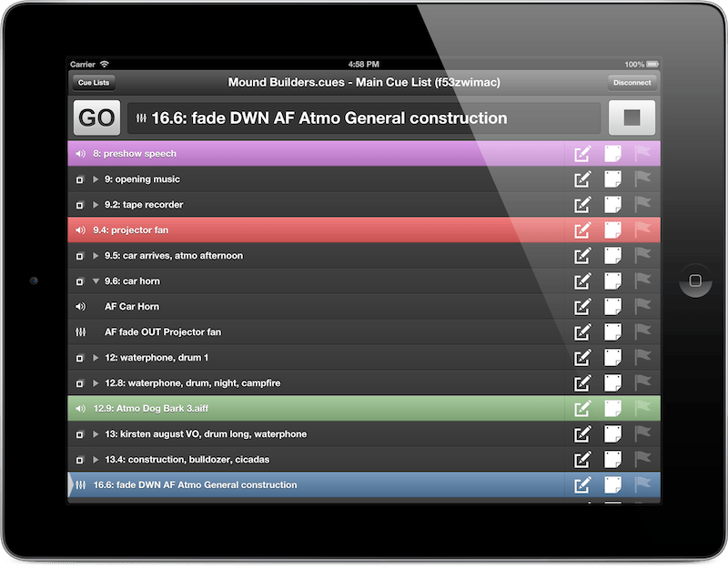Image resolution: width=728 pixels, height=571 pixels.
Task: Open notes for '13: kirsten august VO'
Action: [x=612, y=433]
